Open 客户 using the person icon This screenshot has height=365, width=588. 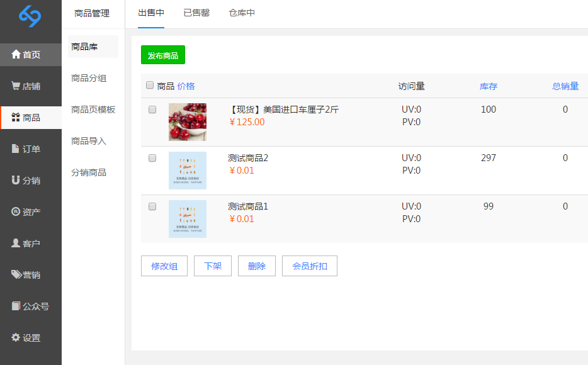16,244
